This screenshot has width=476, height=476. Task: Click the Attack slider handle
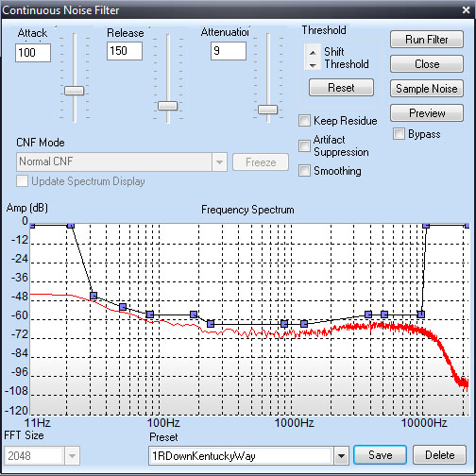coord(74,91)
